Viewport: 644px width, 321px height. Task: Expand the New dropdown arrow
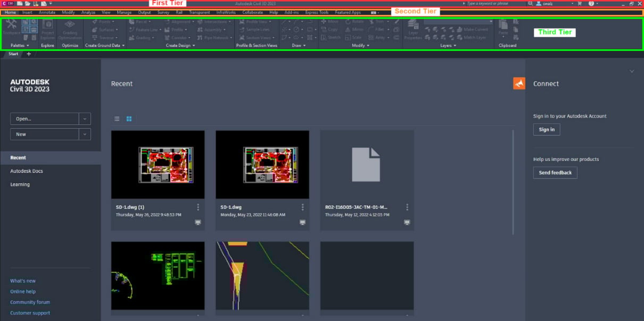point(85,134)
